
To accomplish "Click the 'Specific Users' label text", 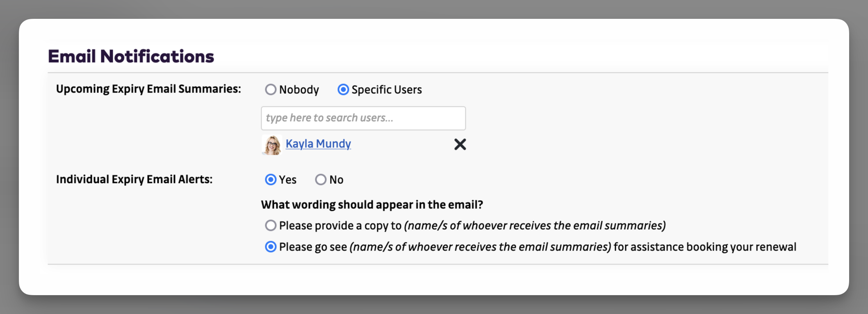I will tap(386, 90).
